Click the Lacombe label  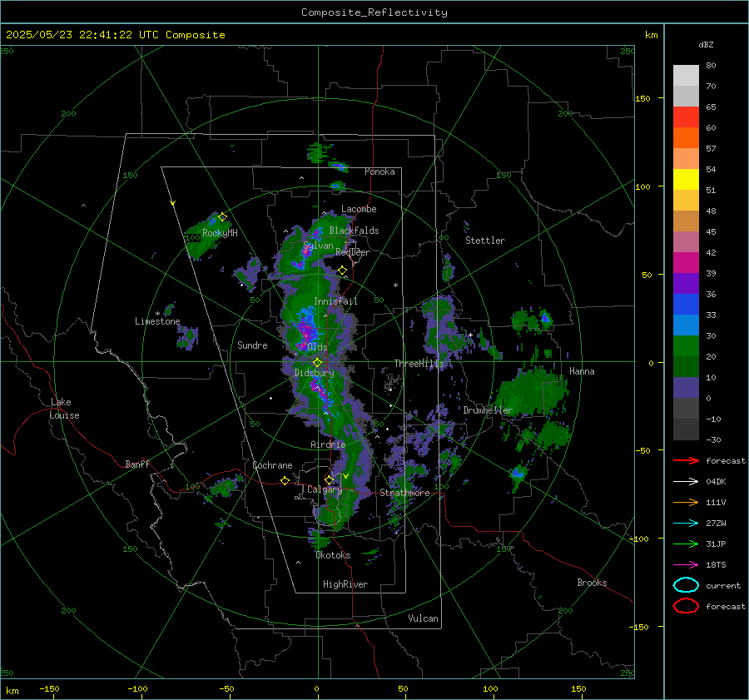[x=359, y=209]
